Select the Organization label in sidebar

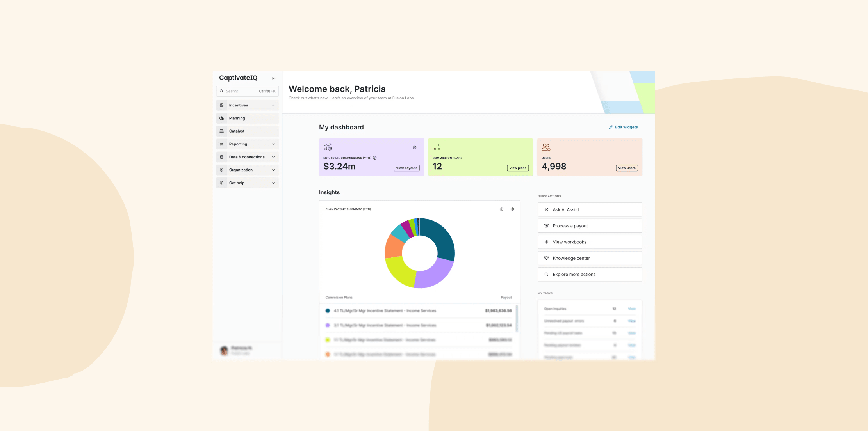(241, 170)
